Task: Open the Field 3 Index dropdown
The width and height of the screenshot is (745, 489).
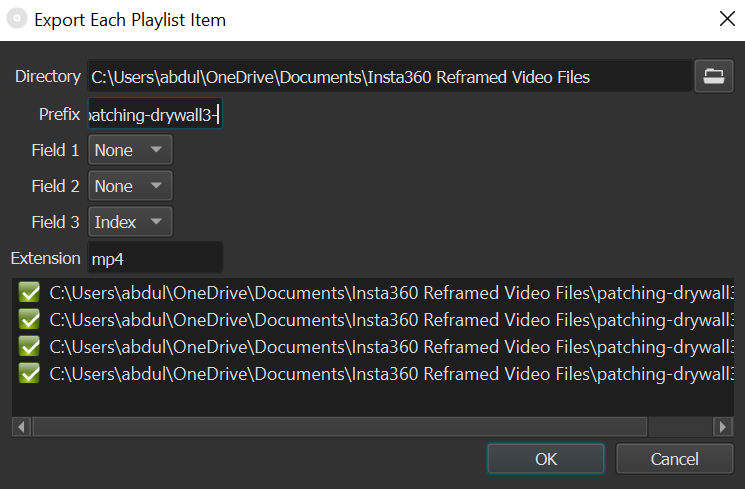Action: click(130, 222)
